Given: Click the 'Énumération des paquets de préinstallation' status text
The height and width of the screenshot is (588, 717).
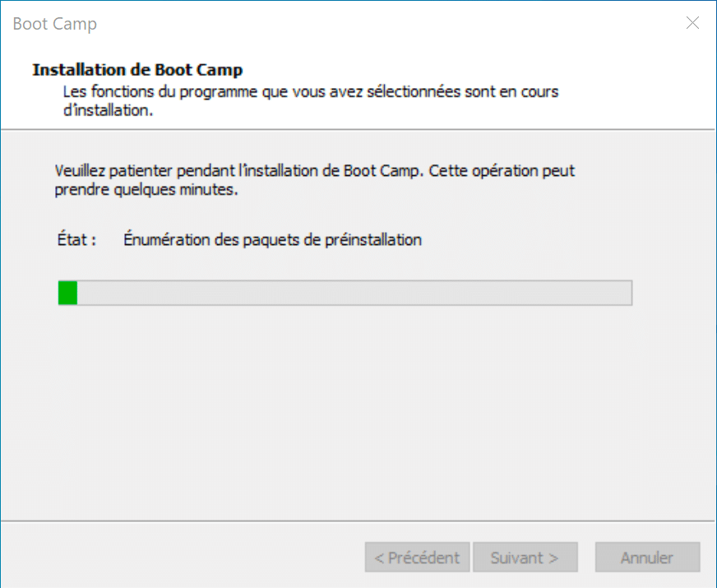Looking at the screenshot, I should 272,239.
